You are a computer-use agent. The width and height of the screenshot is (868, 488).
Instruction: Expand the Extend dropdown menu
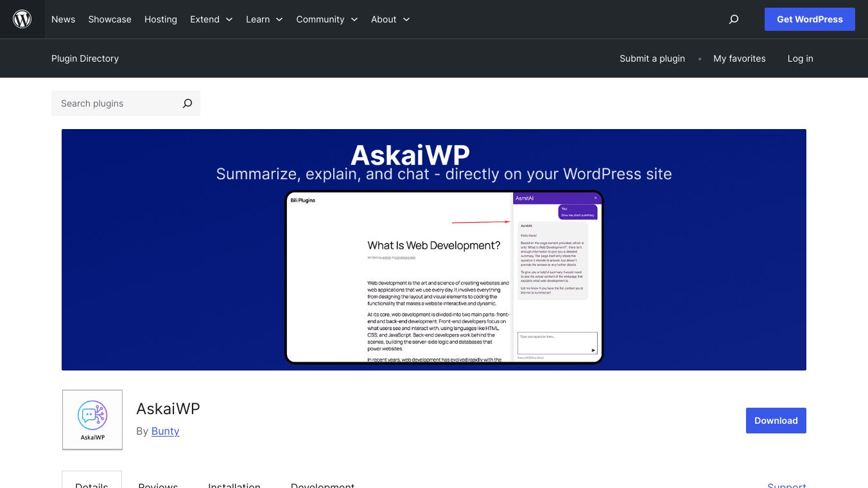pos(211,19)
